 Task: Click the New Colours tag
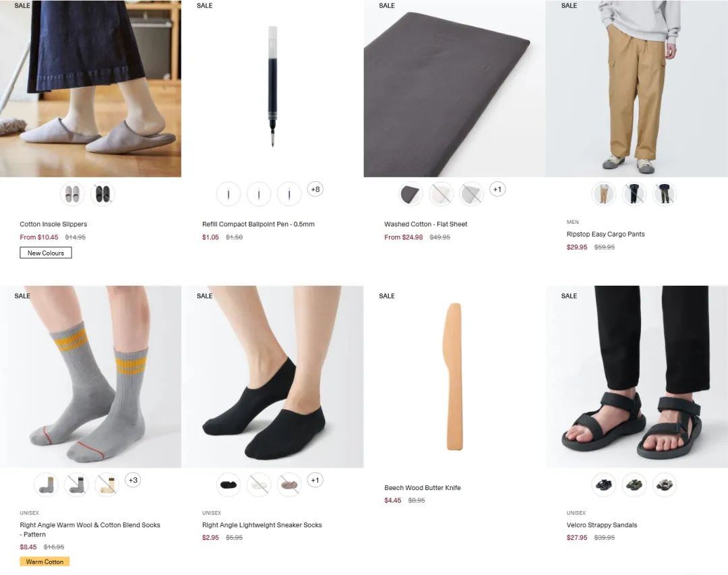46,253
